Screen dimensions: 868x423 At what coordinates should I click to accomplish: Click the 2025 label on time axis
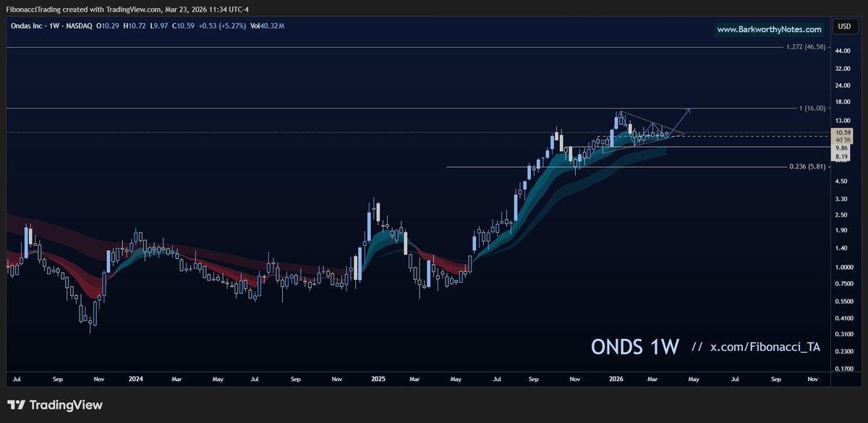(378, 378)
